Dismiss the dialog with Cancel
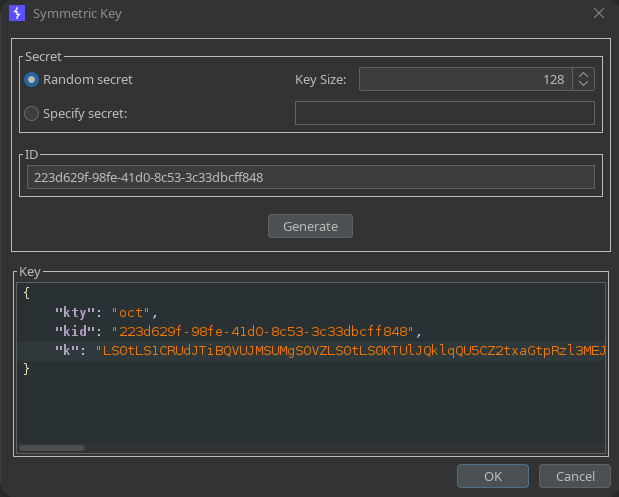 pos(574,476)
